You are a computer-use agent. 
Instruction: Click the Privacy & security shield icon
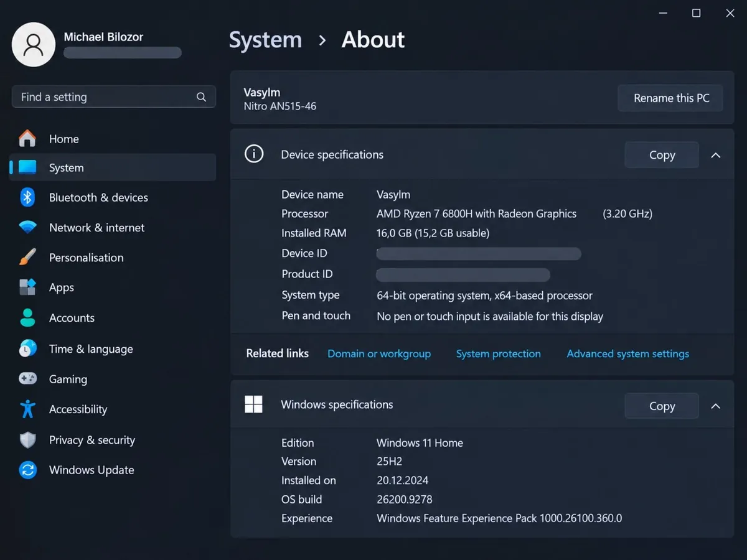coord(27,439)
